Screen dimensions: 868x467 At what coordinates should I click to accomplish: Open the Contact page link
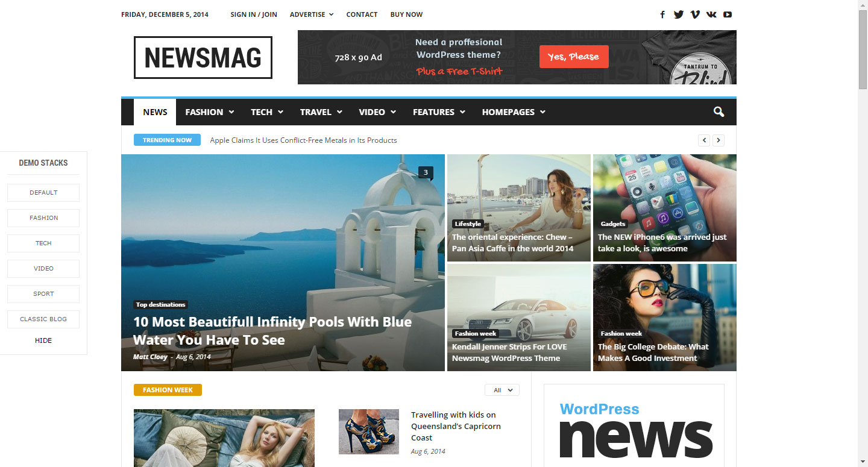[x=362, y=14]
